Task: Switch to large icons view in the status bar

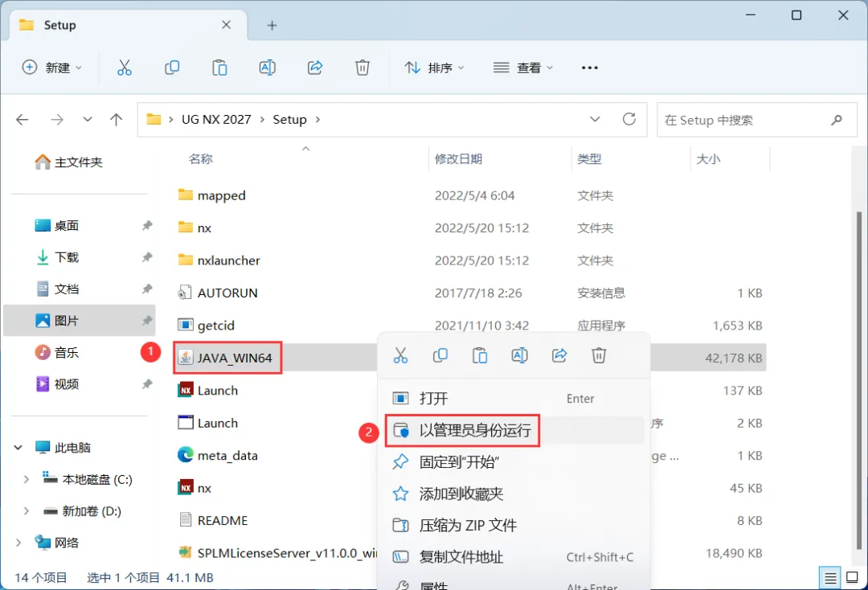Action: click(x=853, y=578)
